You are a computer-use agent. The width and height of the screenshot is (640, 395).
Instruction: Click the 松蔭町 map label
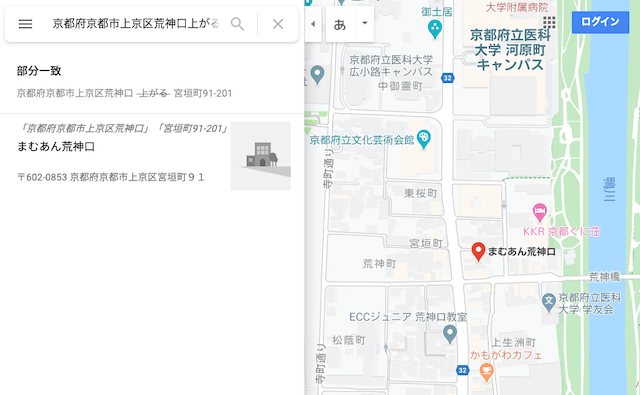[349, 340]
